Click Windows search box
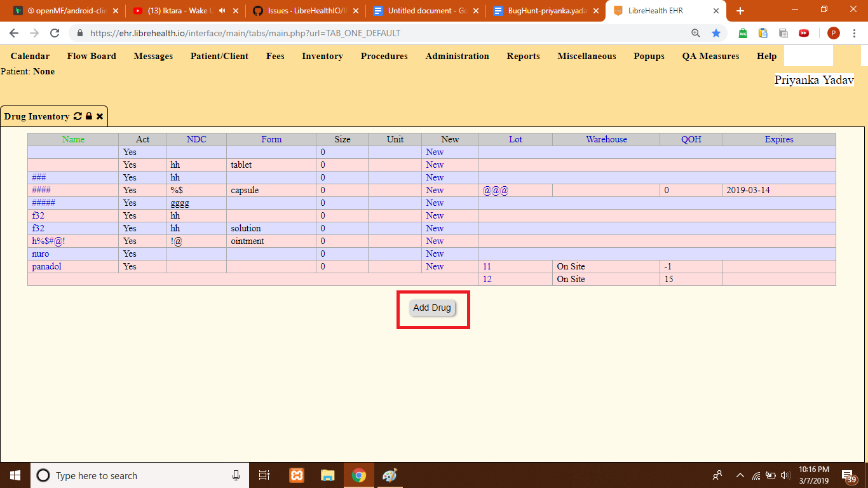The width and height of the screenshot is (868, 488). [x=139, y=475]
